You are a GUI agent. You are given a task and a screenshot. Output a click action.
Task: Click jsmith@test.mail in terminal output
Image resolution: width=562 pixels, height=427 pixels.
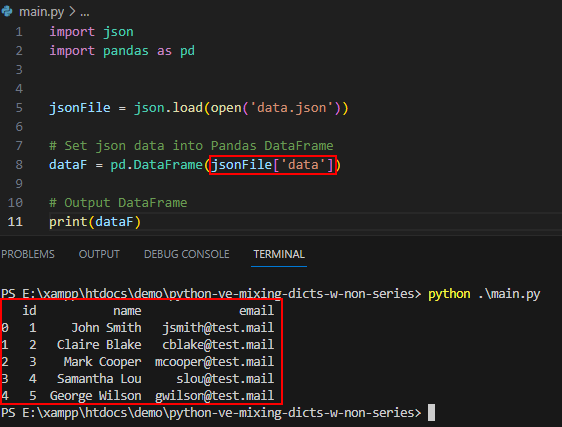[x=218, y=328]
